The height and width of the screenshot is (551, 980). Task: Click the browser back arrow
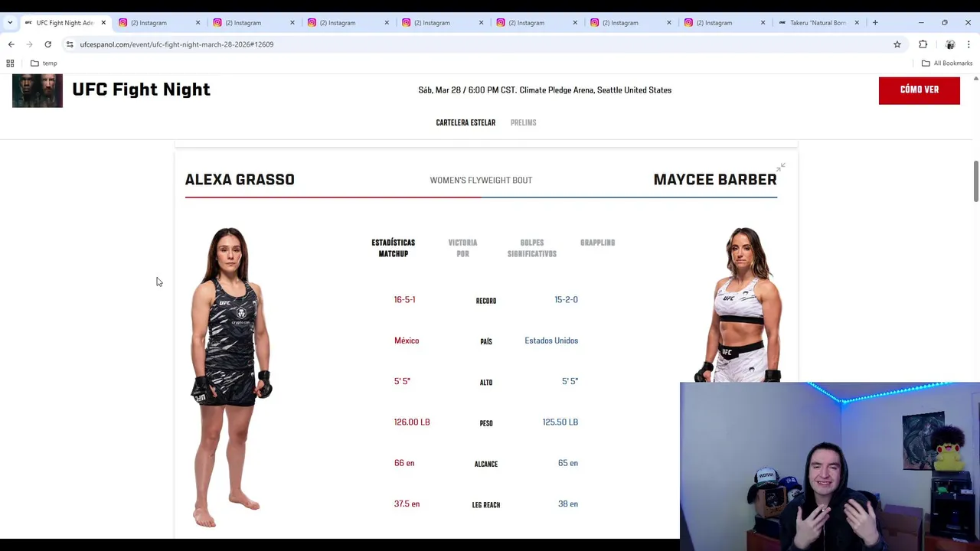[x=11, y=44]
